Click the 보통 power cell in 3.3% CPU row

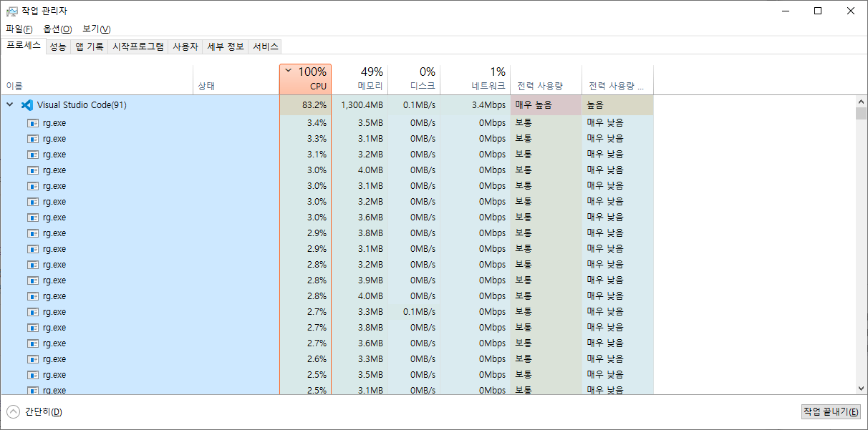coord(546,138)
